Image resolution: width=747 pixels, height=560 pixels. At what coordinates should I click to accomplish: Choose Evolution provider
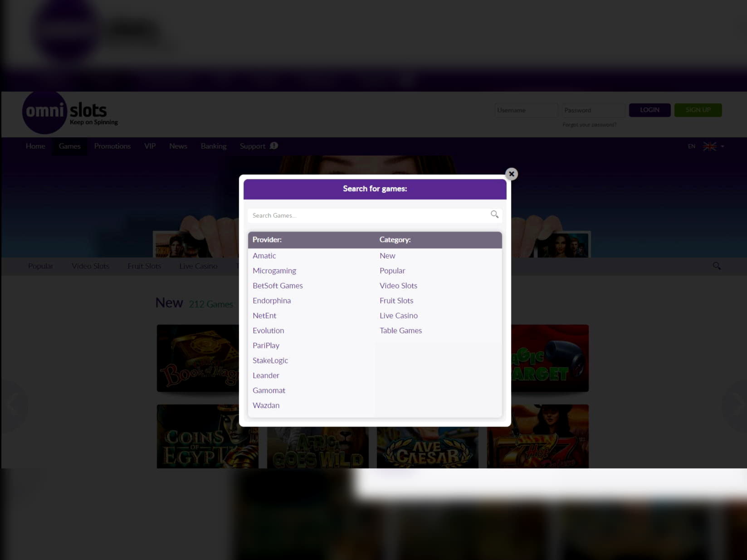click(268, 331)
